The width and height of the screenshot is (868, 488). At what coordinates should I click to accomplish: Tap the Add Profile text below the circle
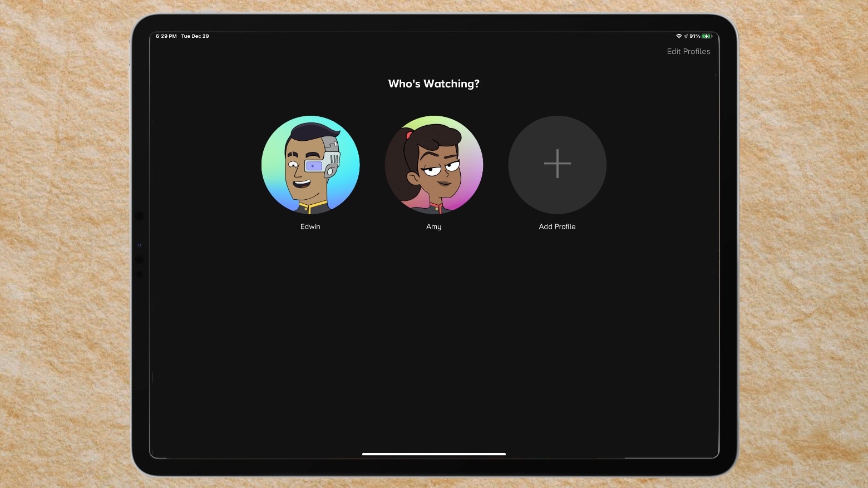pyautogui.click(x=557, y=226)
